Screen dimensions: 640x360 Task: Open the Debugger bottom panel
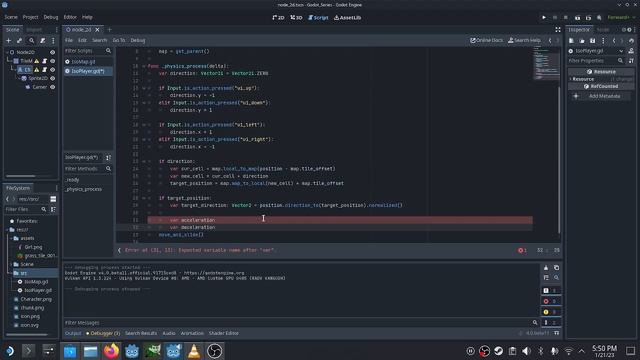coord(103,333)
